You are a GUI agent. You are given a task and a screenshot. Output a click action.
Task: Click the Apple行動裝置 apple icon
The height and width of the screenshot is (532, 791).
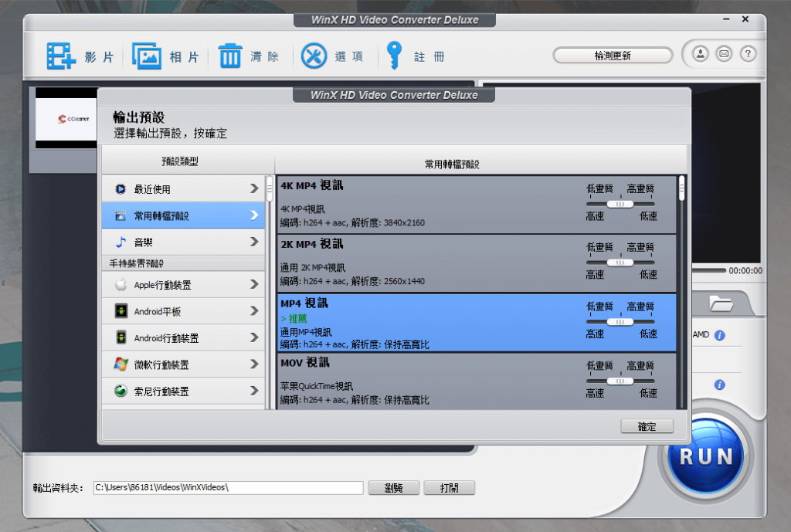tap(121, 284)
